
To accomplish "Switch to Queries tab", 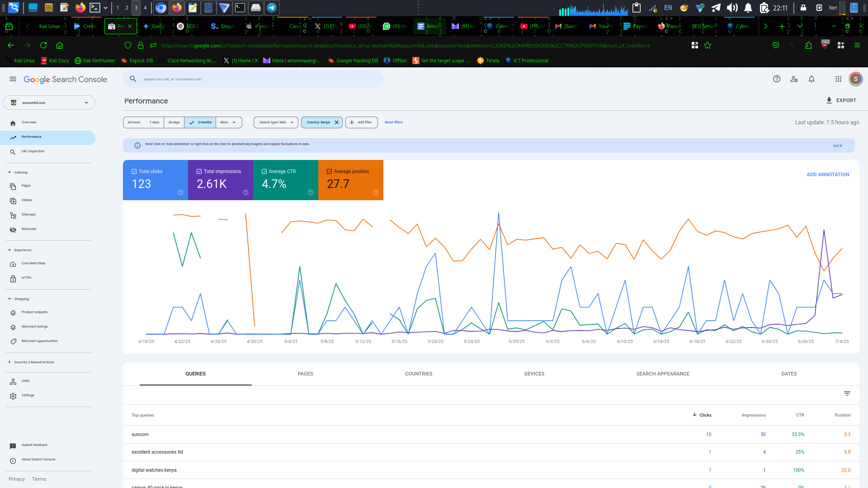I will [x=195, y=374].
